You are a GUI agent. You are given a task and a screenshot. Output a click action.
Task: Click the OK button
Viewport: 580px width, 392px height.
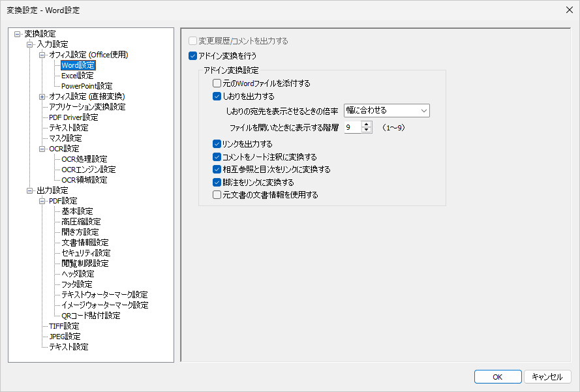coord(497,377)
